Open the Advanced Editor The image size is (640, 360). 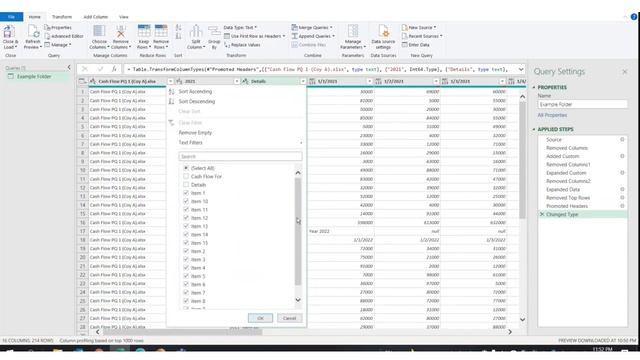[64, 36]
